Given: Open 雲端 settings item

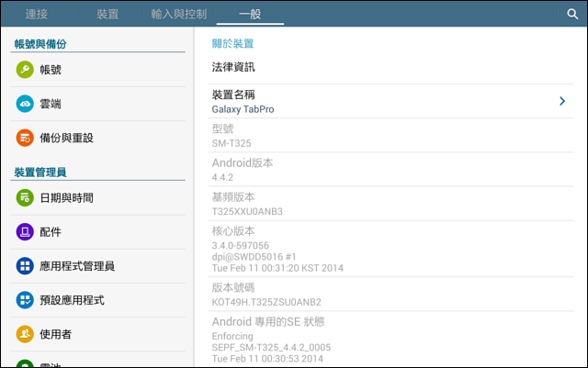Looking at the screenshot, I should [x=98, y=104].
